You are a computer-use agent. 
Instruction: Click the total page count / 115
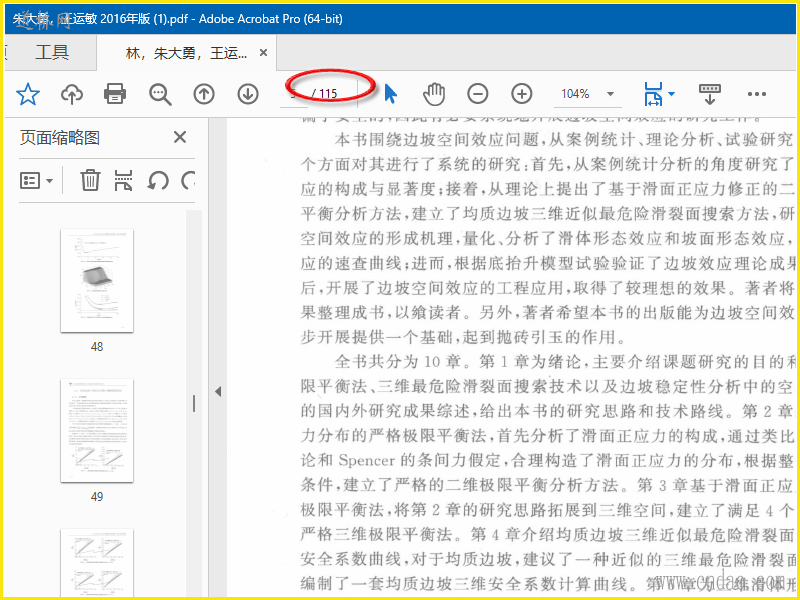coord(325,94)
